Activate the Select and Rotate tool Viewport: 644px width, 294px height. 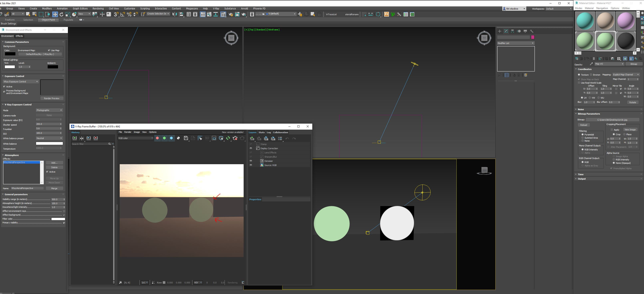pyautogui.click(x=61, y=14)
